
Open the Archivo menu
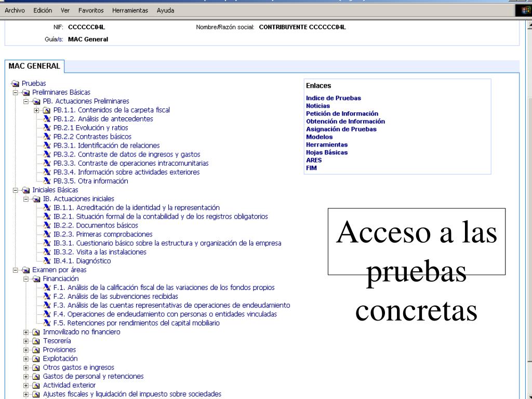(x=15, y=10)
